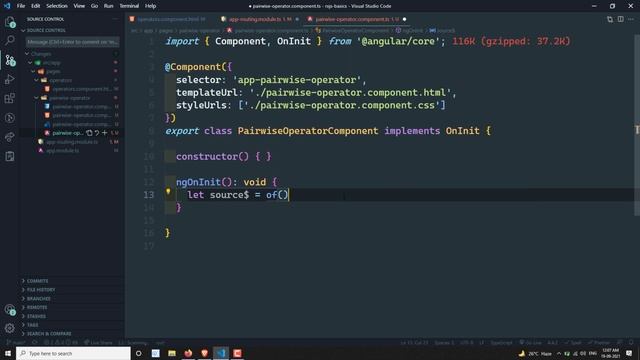Select the Source Control activity bar icon

point(10,60)
